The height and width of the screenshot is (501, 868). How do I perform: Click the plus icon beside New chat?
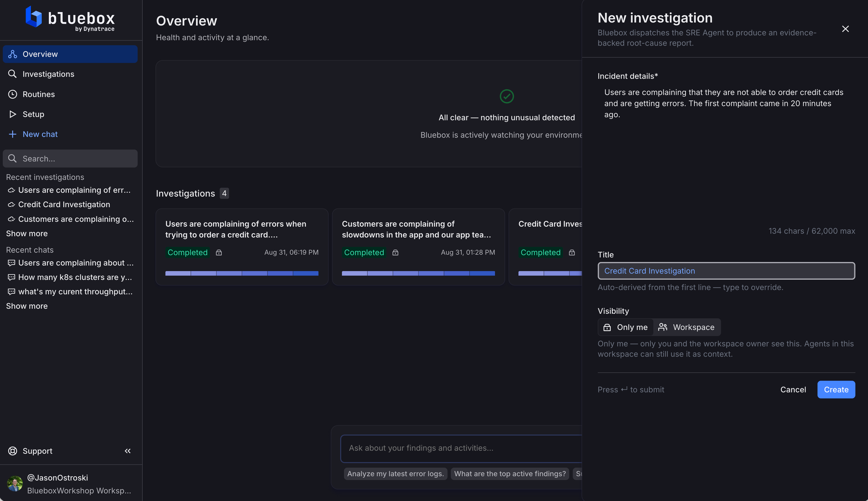tap(13, 134)
